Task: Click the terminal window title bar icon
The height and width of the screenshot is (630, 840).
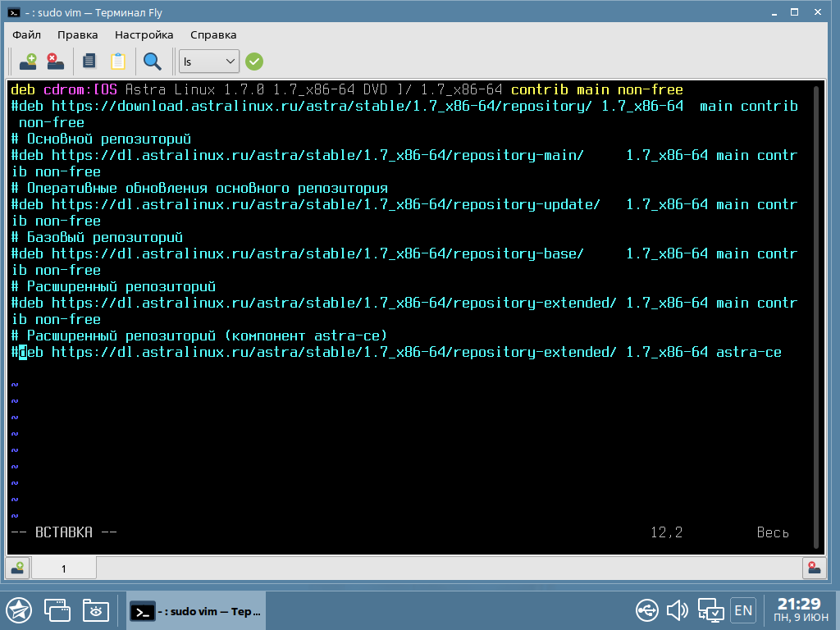Action: coord(14,12)
